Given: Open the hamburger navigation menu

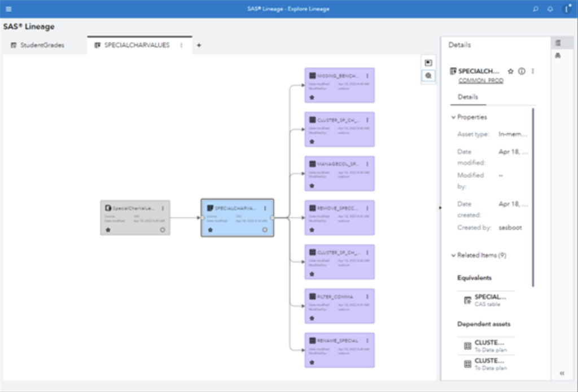Looking at the screenshot, I should point(8,9).
